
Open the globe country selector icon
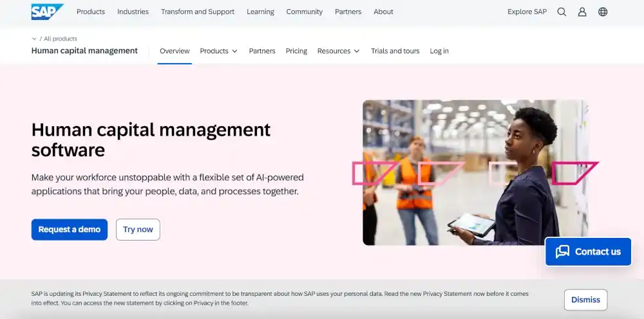(603, 12)
